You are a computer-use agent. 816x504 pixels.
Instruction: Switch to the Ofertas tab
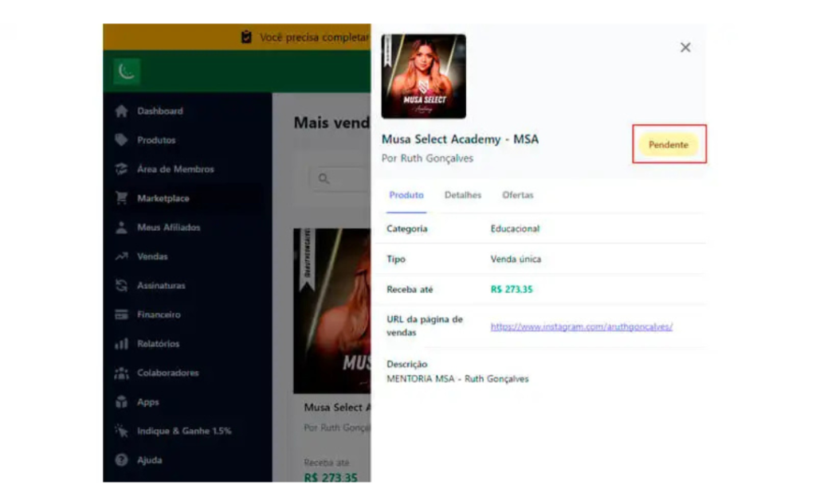coord(518,195)
